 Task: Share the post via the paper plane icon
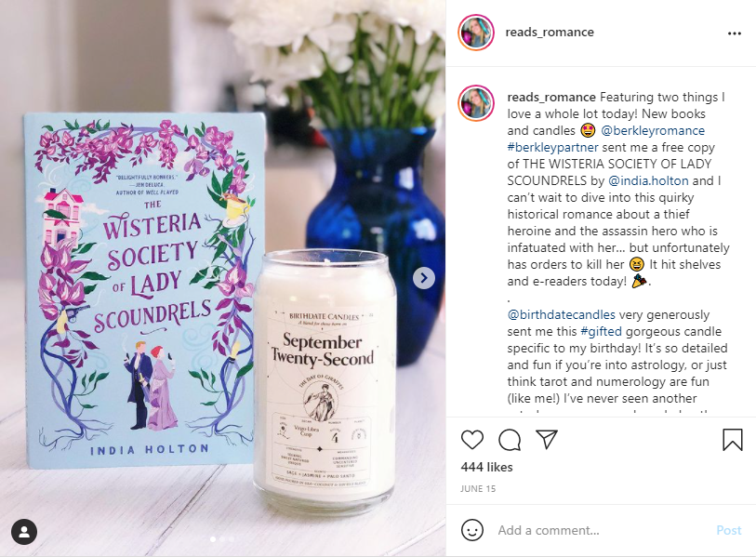[x=547, y=439]
